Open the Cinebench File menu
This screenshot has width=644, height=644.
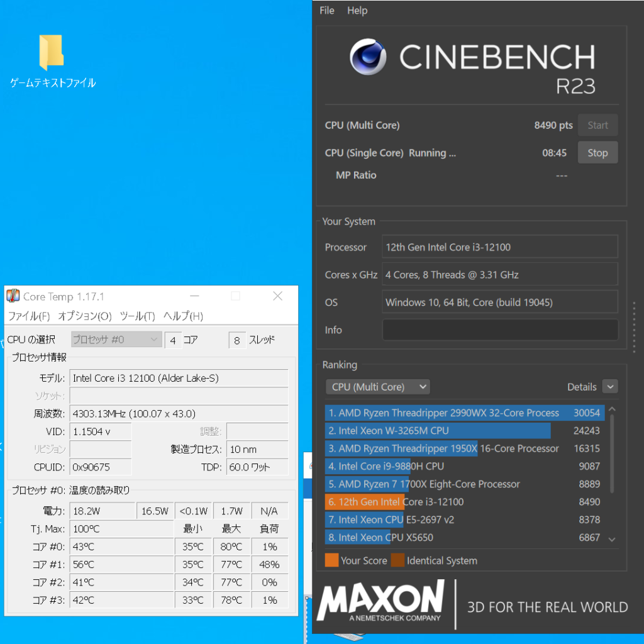pos(326,11)
